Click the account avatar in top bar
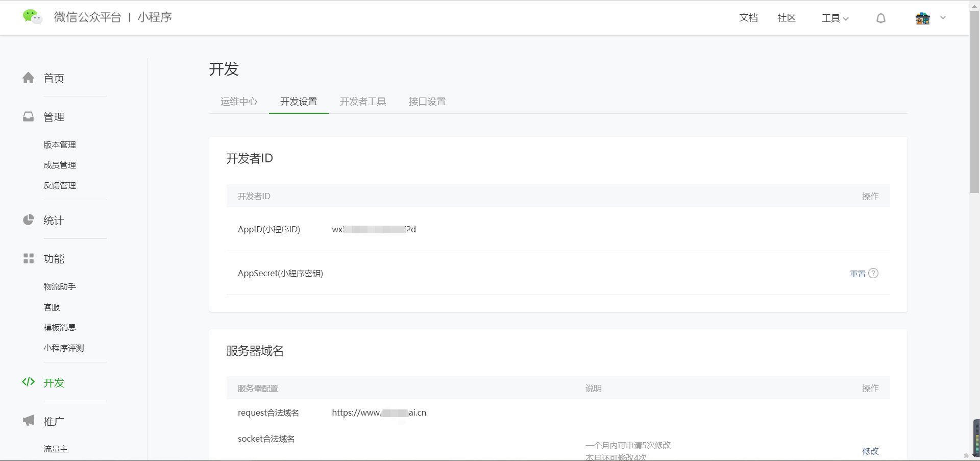980x461 pixels. (x=922, y=18)
